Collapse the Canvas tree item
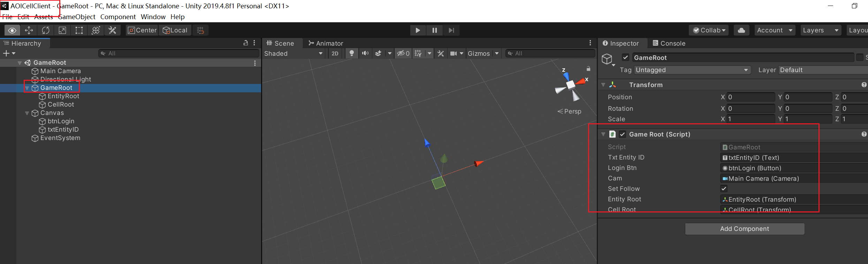 pos(27,113)
